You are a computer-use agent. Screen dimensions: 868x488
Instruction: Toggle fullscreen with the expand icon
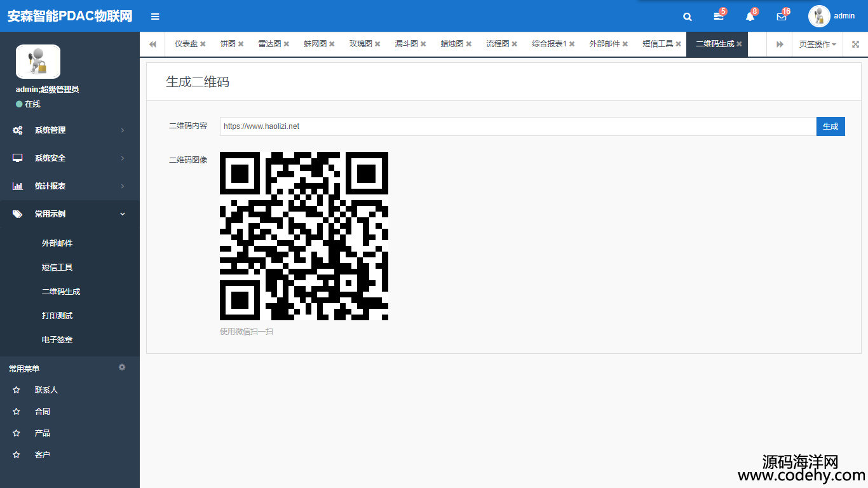click(x=855, y=44)
